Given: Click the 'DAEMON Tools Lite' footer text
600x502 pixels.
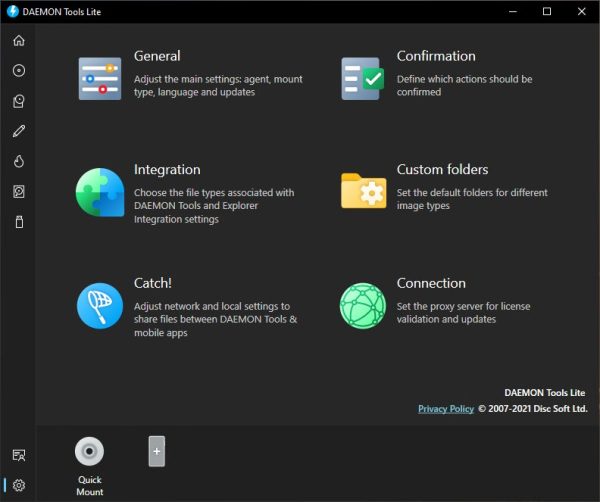Looking at the screenshot, I should (545, 393).
